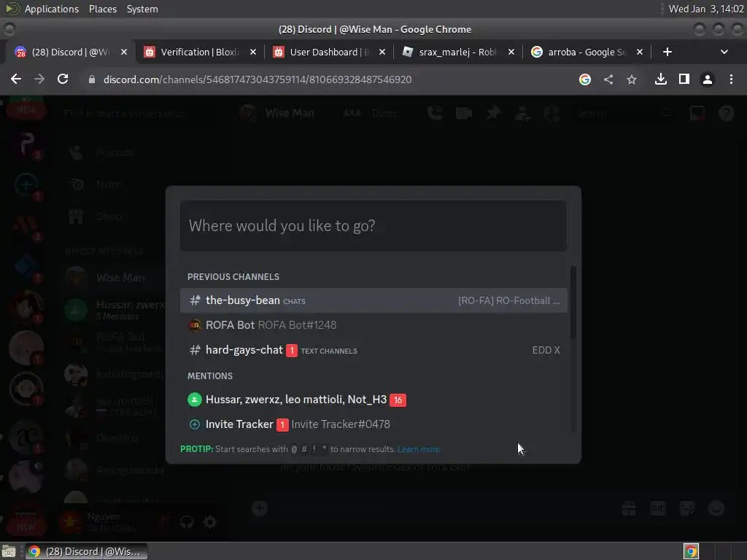Open pinned messages in the Discord header
The width and height of the screenshot is (747, 560).
pos(494,113)
